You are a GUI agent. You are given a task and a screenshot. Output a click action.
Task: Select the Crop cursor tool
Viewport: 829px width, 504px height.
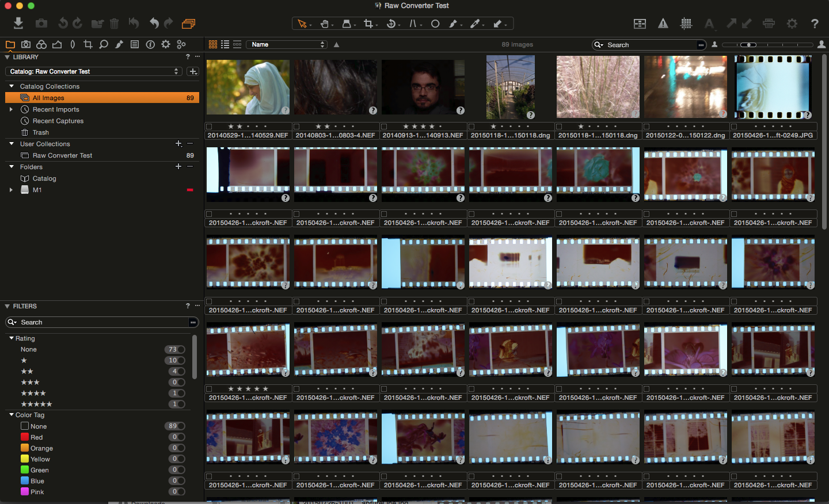point(368,24)
